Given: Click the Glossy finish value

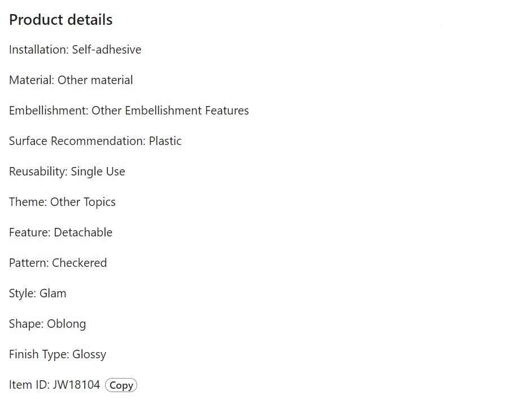Looking at the screenshot, I should click(89, 354).
